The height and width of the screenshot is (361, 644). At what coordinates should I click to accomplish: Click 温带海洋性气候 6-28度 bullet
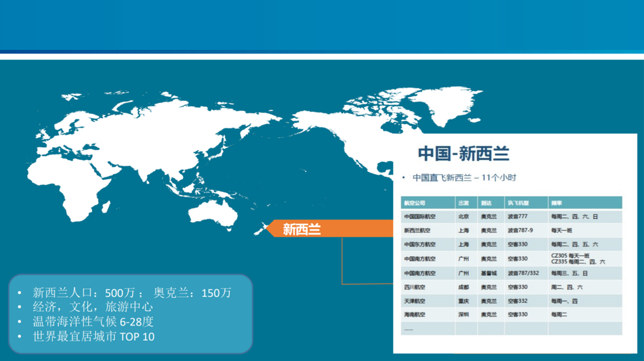(x=93, y=322)
